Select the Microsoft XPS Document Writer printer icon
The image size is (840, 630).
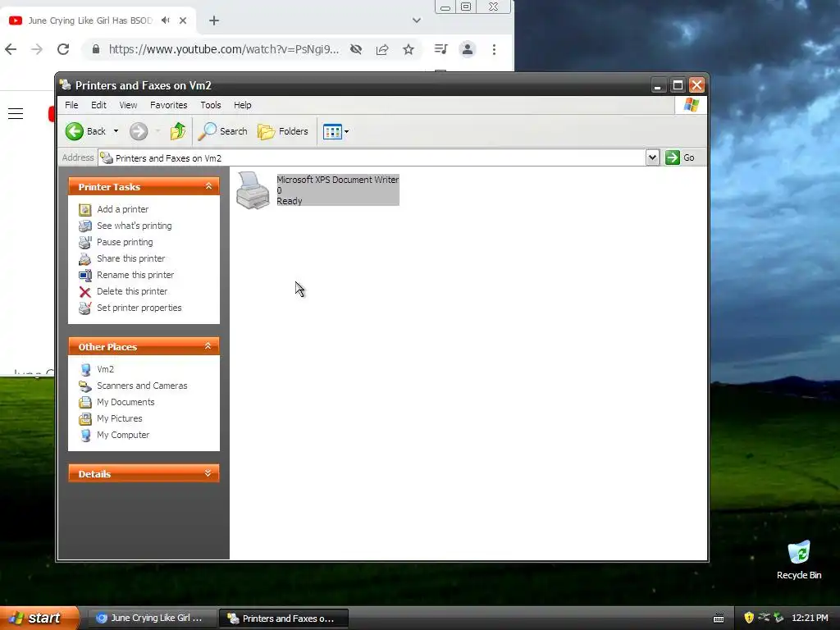pyautogui.click(x=253, y=190)
